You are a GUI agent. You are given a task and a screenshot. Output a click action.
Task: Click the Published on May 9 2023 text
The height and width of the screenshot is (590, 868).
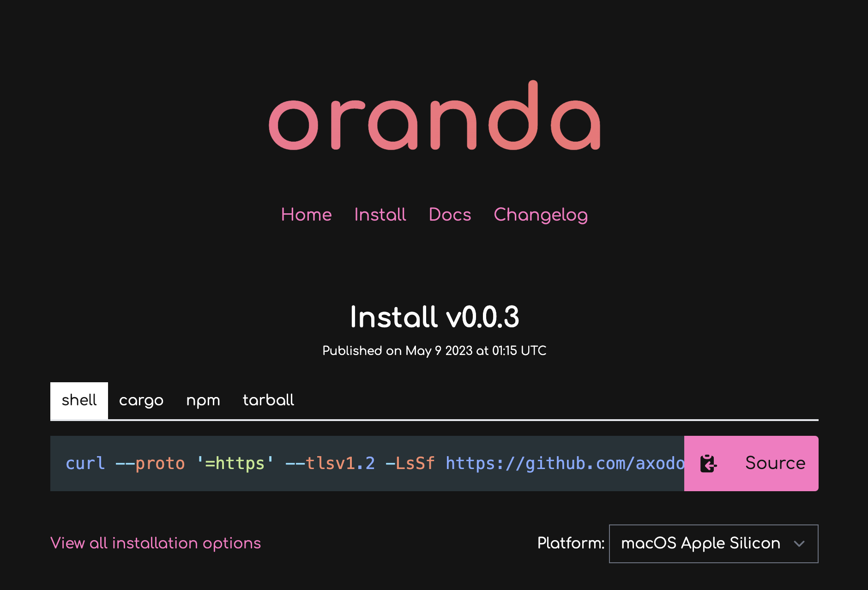[434, 351]
